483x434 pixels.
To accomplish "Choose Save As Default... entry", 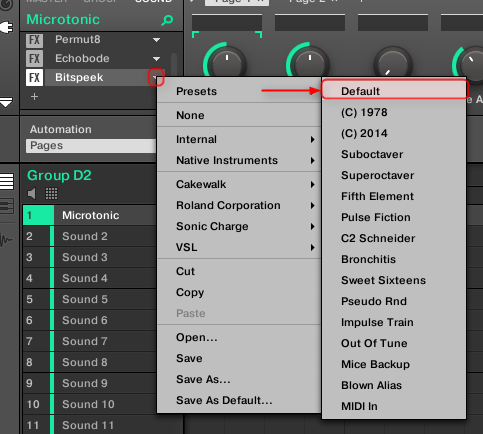I will [239, 400].
